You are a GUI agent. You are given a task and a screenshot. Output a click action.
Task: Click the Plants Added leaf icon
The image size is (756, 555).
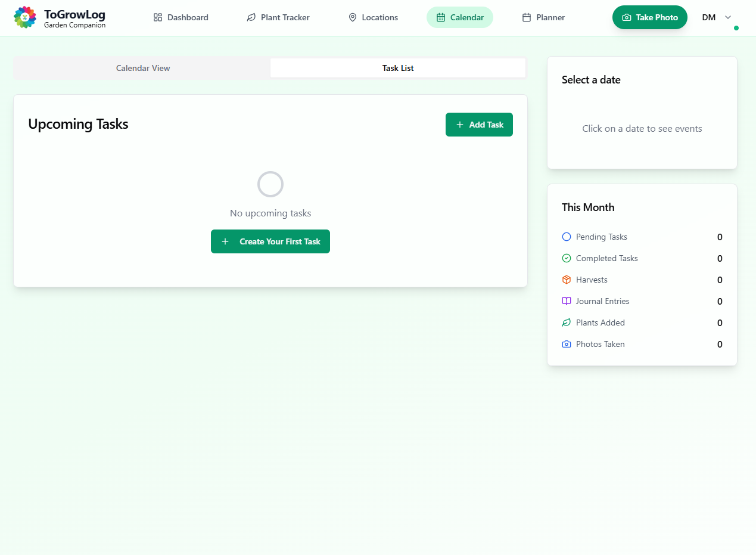coord(567,323)
